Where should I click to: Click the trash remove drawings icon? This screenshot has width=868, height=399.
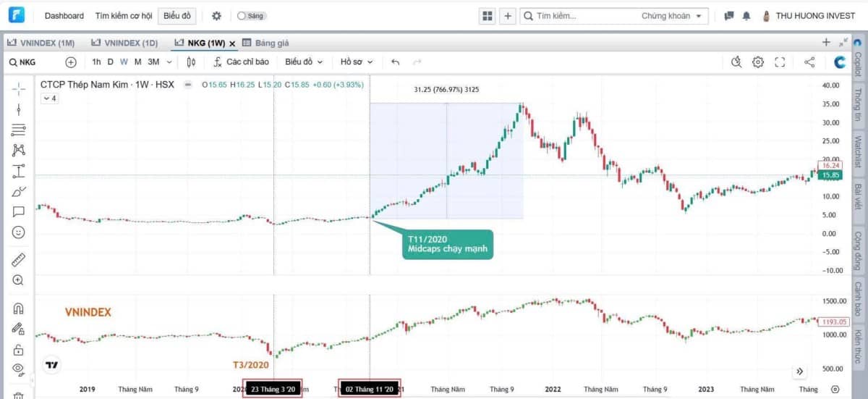click(18, 395)
